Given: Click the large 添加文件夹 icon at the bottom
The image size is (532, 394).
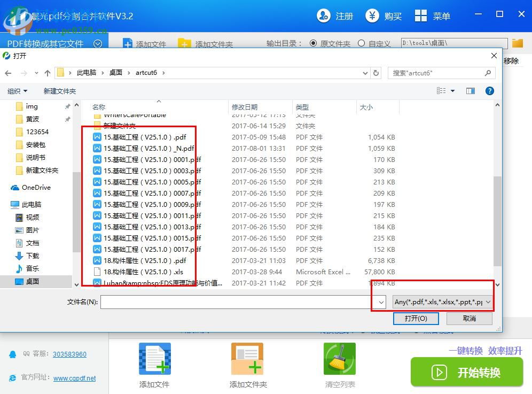Looking at the screenshot, I should tap(247, 360).
